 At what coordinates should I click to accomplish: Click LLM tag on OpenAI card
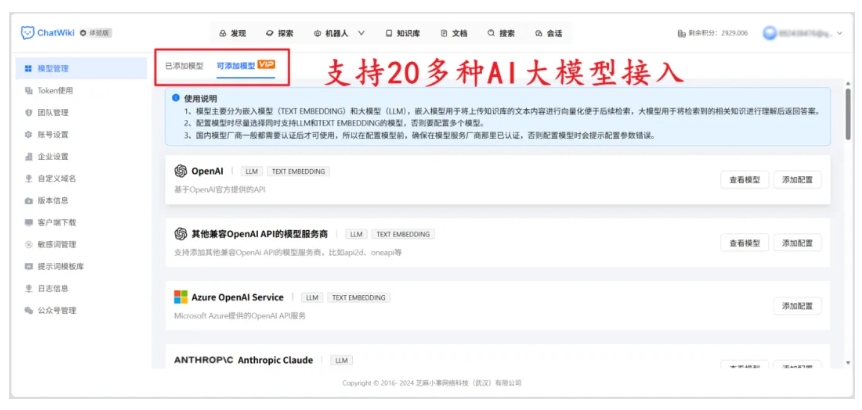(x=252, y=171)
